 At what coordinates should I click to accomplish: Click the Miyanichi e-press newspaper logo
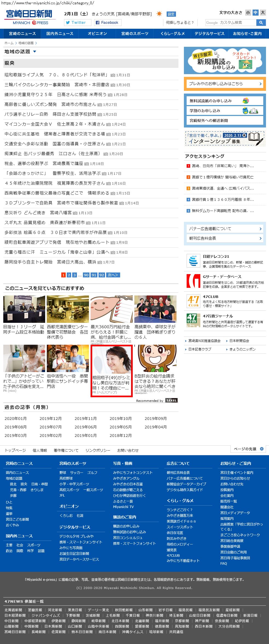click(x=30, y=17)
